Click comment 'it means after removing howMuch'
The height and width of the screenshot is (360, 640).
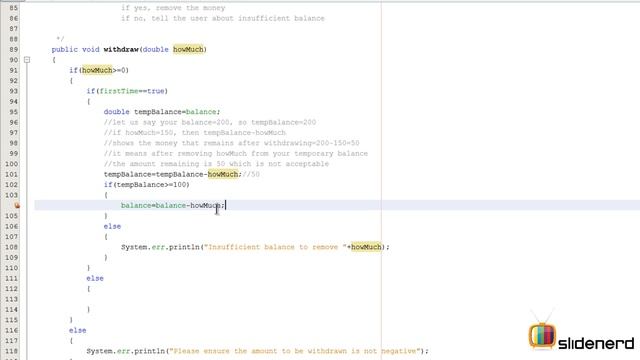coord(236,153)
